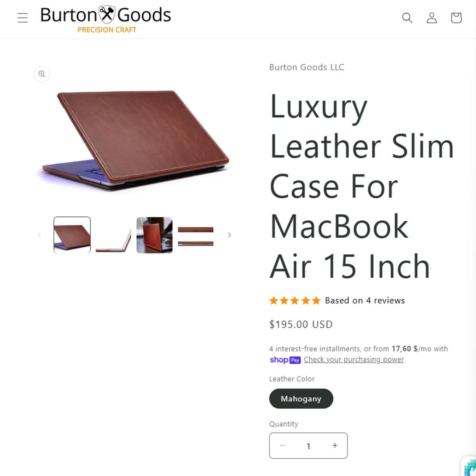Click the Burton Goods logo
Screen dimensions: 476x476
point(106,19)
